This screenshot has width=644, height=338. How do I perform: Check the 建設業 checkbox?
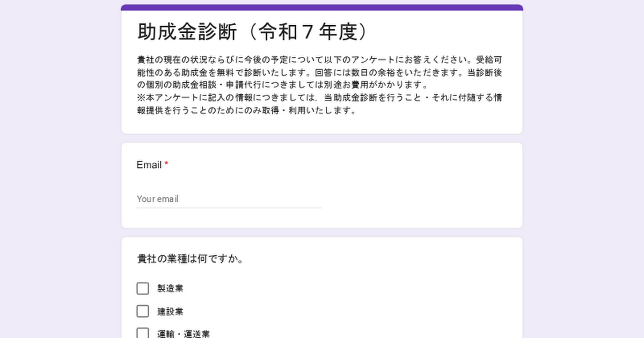click(143, 311)
